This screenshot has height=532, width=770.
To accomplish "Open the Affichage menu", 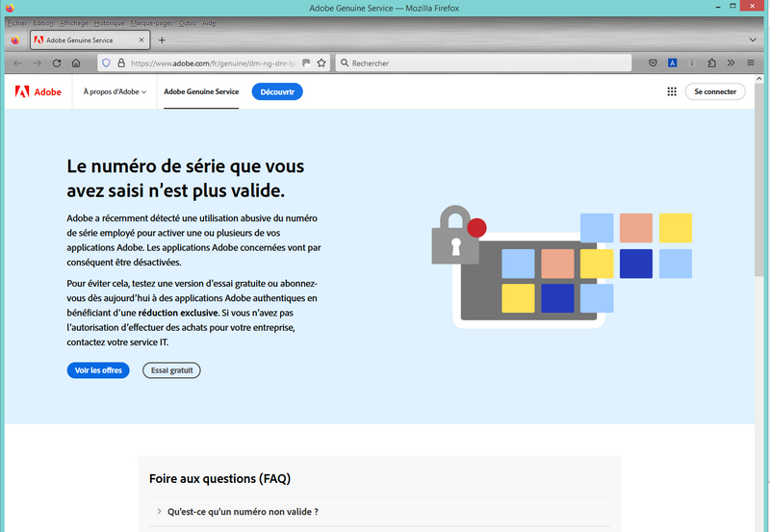I will click(x=74, y=23).
